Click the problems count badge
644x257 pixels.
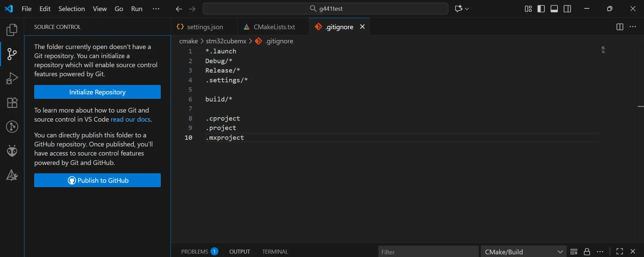tap(214, 251)
